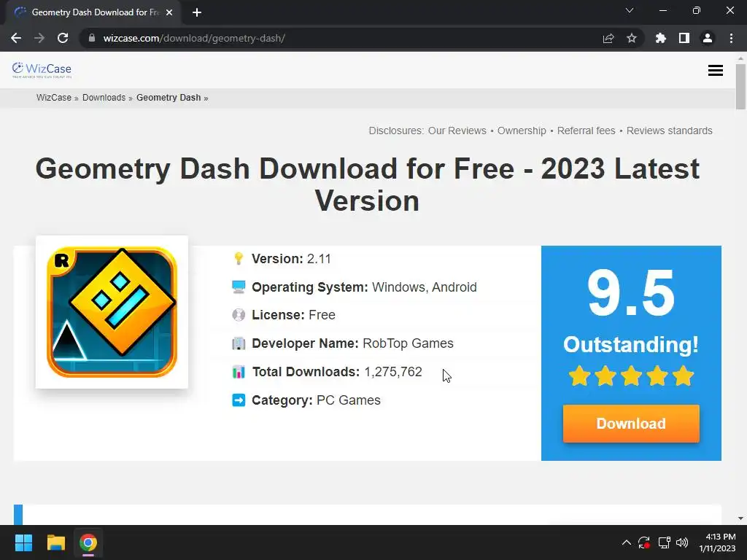Open the tab search chevron
Image resolution: width=747 pixels, height=560 pixels.
(630, 10)
